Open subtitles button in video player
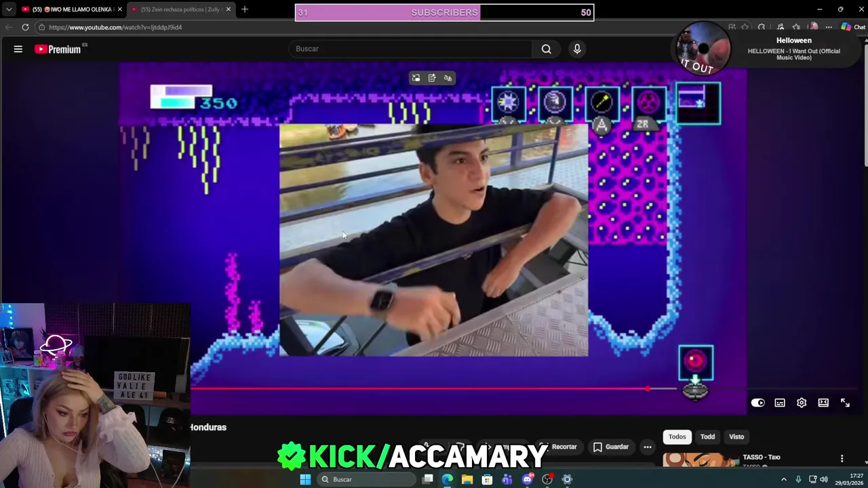Screen dimensions: 868x488 tap(780, 403)
